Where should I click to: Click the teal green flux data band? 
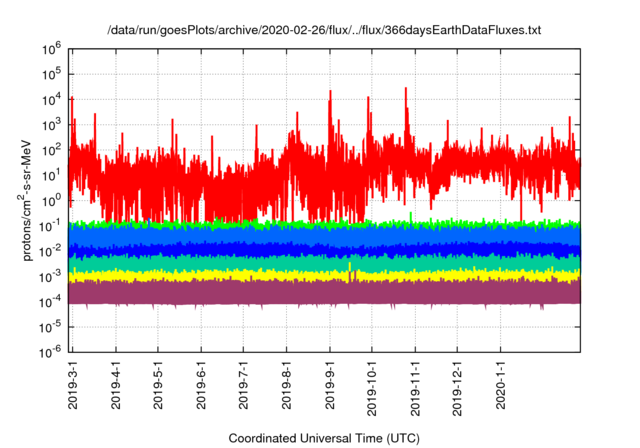[324, 264]
